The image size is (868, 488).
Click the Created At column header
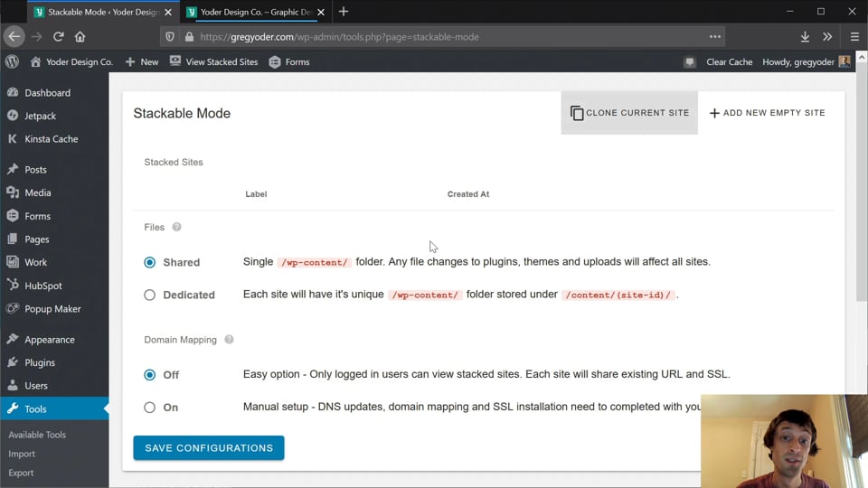pos(468,194)
